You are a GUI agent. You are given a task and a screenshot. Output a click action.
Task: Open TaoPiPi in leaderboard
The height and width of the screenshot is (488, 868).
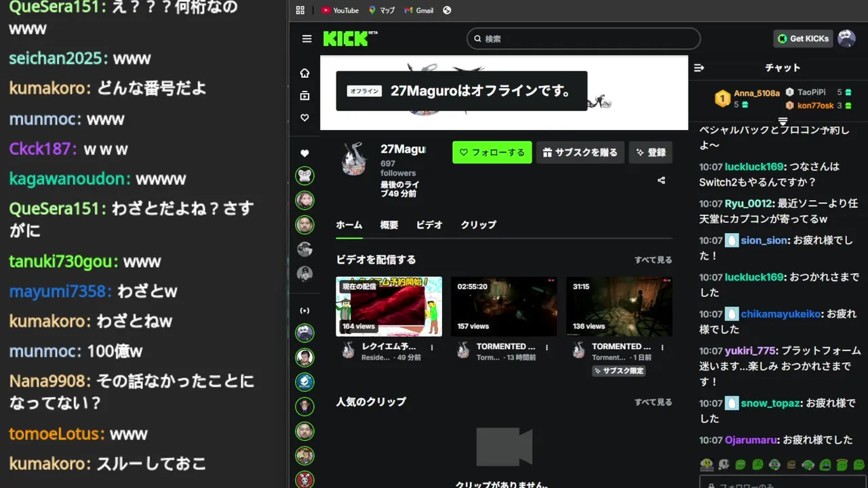(x=811, y=92)
